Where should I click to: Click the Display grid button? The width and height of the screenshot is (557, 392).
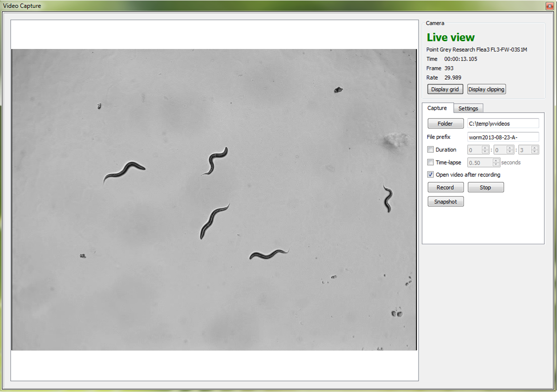[x=445, y=89]
